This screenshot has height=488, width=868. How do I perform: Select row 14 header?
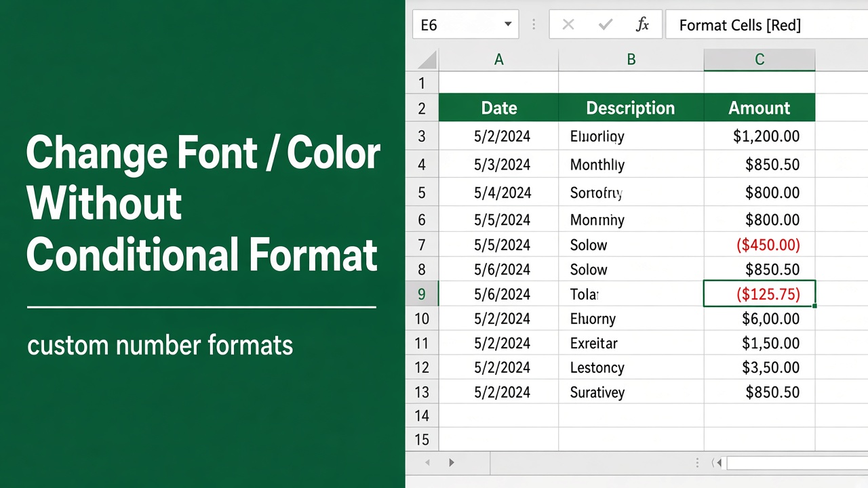click(x=422, y=415)
